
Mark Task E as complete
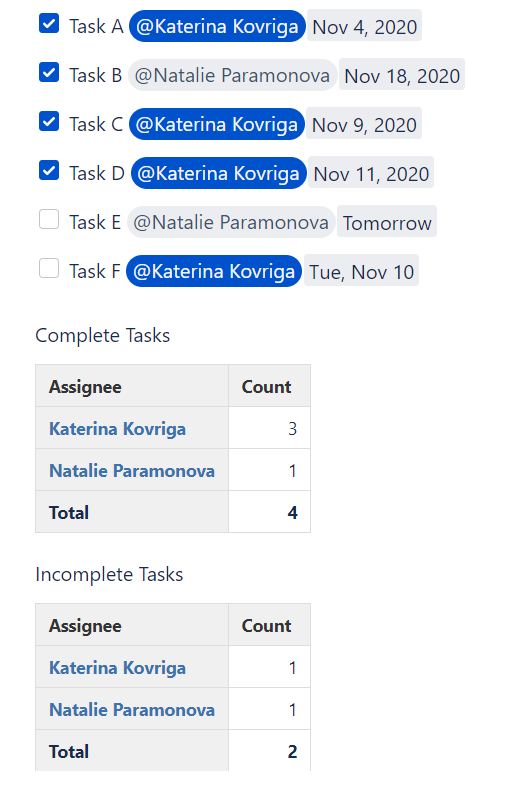pos(49,219)
